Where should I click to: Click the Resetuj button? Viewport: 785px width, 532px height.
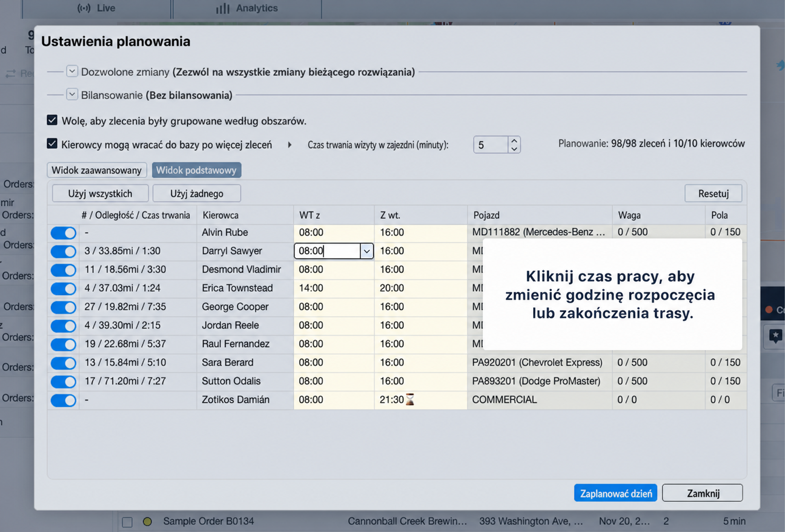[x=713, y=193]
